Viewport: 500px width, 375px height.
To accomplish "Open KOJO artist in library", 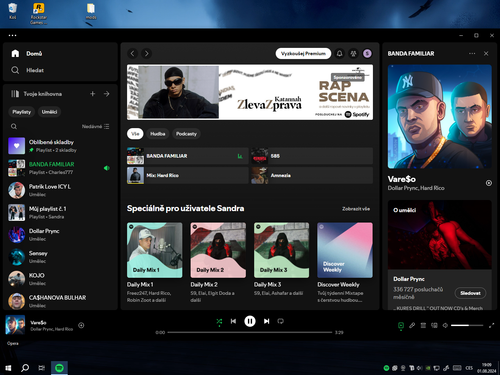I will (x=60, y=279).
